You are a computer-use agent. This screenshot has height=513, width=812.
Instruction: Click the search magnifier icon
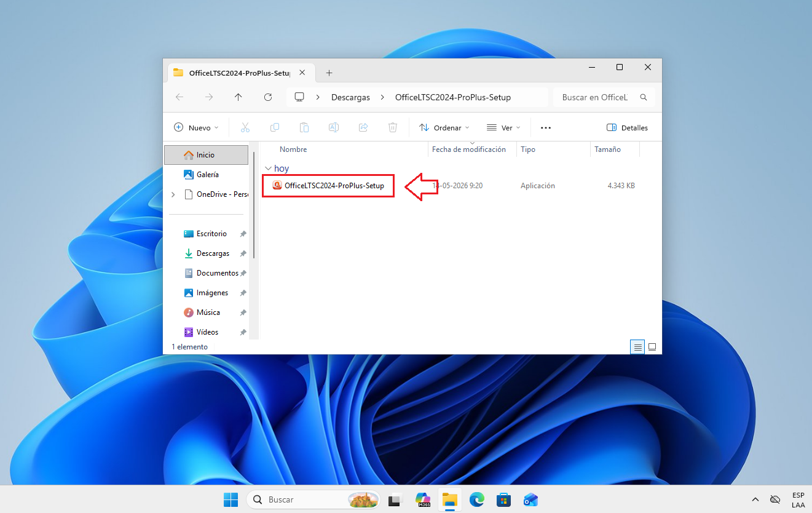(644, 97)
